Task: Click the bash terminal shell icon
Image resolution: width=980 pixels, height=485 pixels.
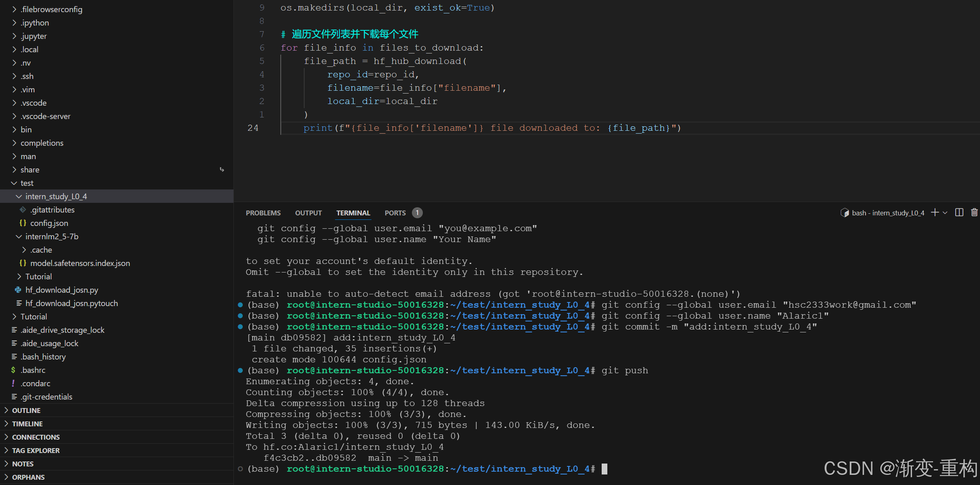Action: (845, 213)
